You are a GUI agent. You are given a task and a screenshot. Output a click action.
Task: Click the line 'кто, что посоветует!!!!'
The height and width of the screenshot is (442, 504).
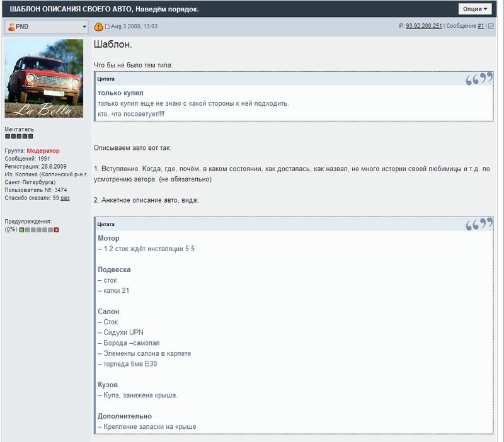click(131, 114)
